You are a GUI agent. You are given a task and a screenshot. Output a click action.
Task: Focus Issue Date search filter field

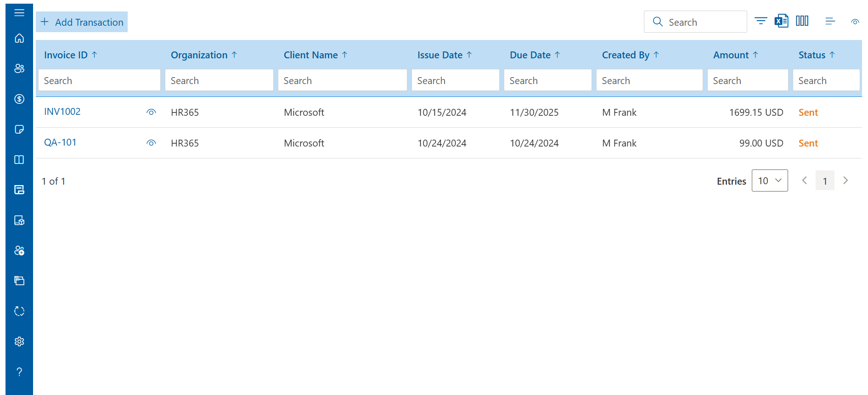456,80
